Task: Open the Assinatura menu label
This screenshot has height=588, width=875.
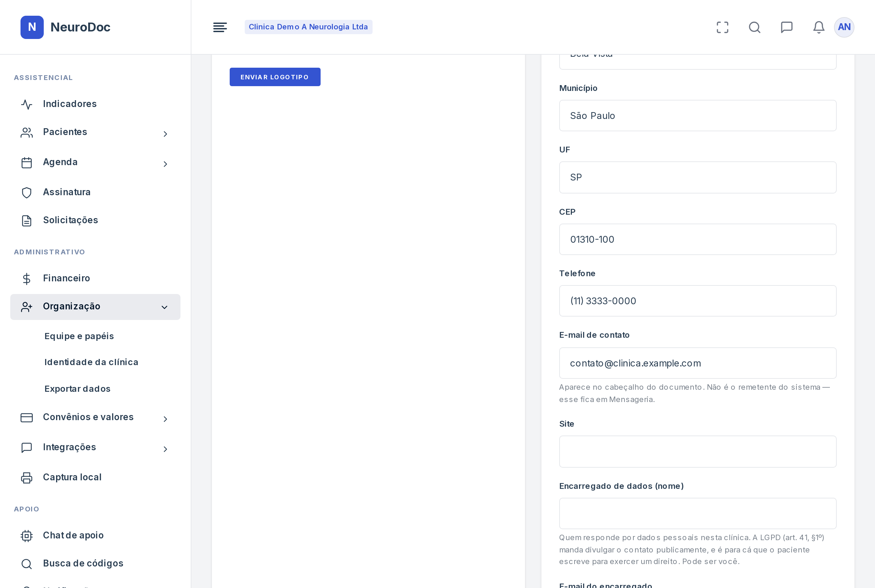Action: 67,192
